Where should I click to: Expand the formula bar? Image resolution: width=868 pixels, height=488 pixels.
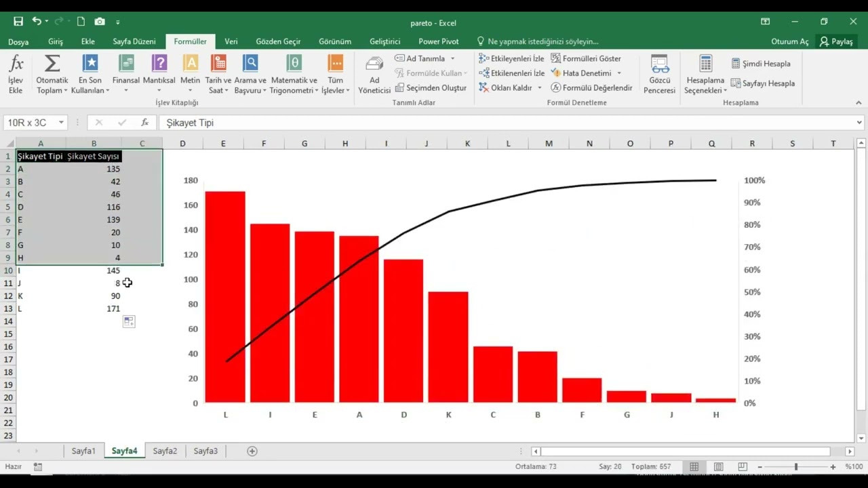point(859,123)
